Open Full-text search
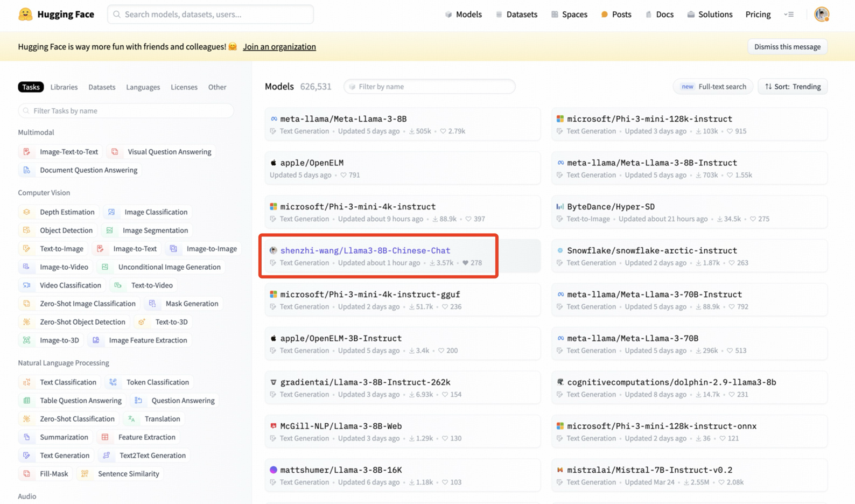The width and height of the screenshot is (855, 504). click(713, 87)
